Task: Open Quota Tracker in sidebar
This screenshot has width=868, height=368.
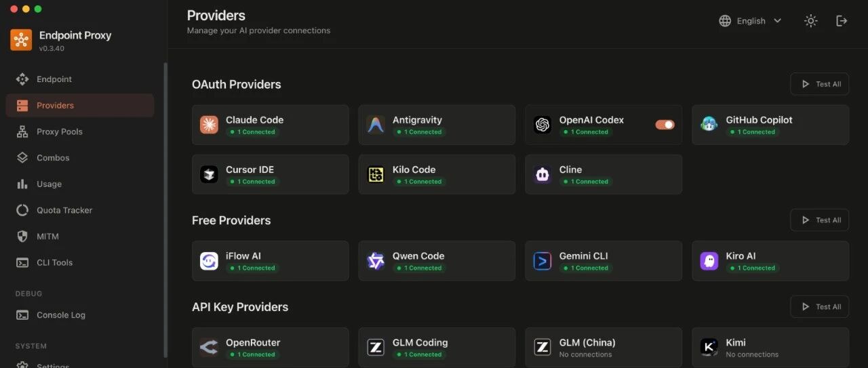Action: (80, 210)
